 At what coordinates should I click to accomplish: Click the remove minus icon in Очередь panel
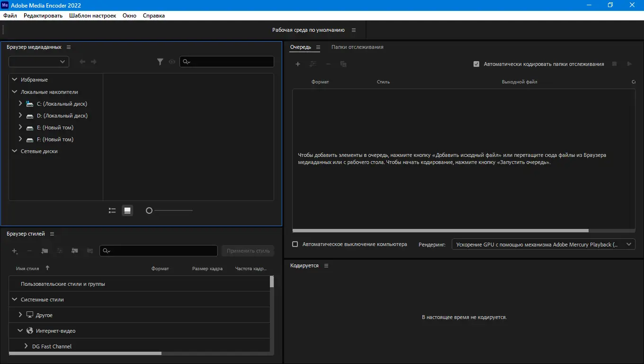(x=328, y=64)
